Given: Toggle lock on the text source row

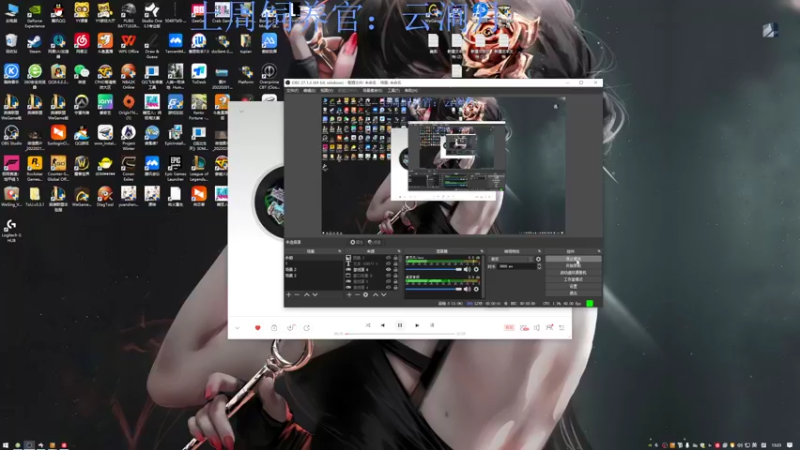Looking at the screenshot, I should [x=395, y=264].
